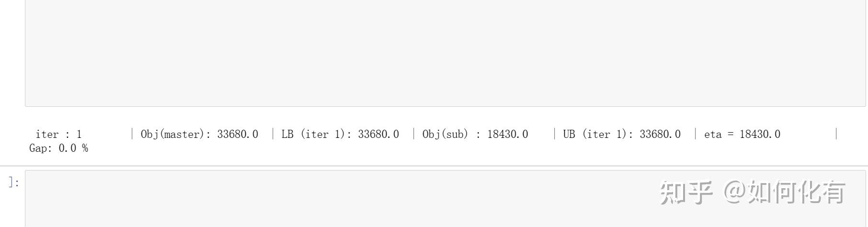The width and height of the screenshot is (868, 227).
Task: Click the 18430.0 value after Obj(sub)
Action: click(508, 135)
